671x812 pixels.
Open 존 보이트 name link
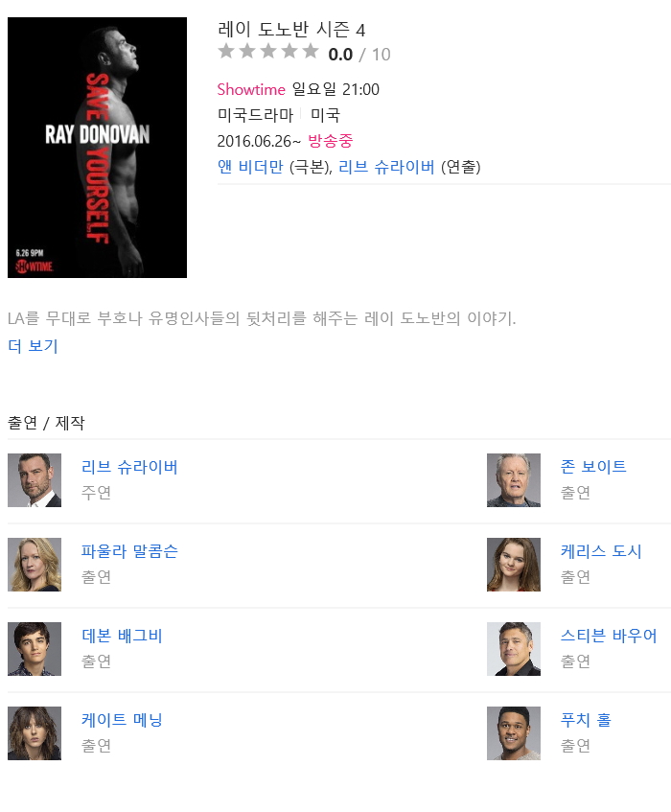pos(593,467)
